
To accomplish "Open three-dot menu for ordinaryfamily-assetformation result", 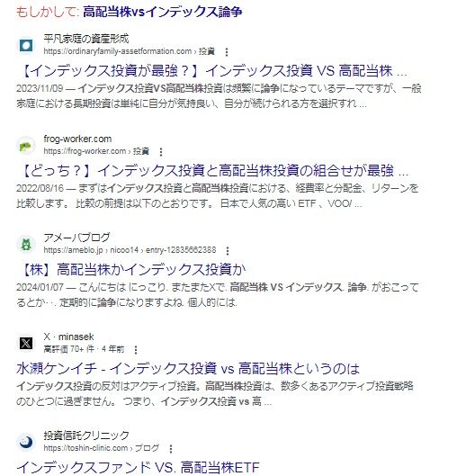I will point(227,52).
